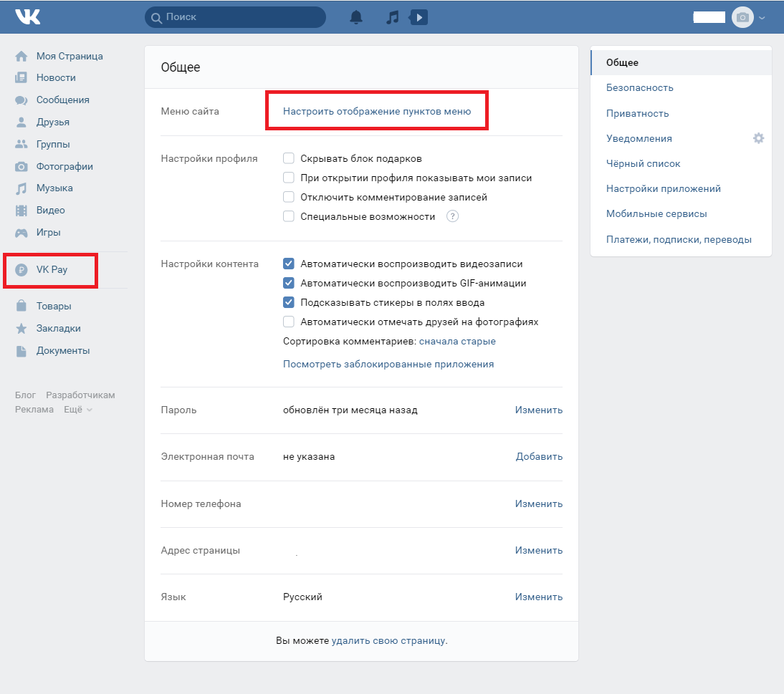This screenshot has height=694, width=784.
Task: Click the home icon next to Моя Страница
Action: (x=21, y=56)
